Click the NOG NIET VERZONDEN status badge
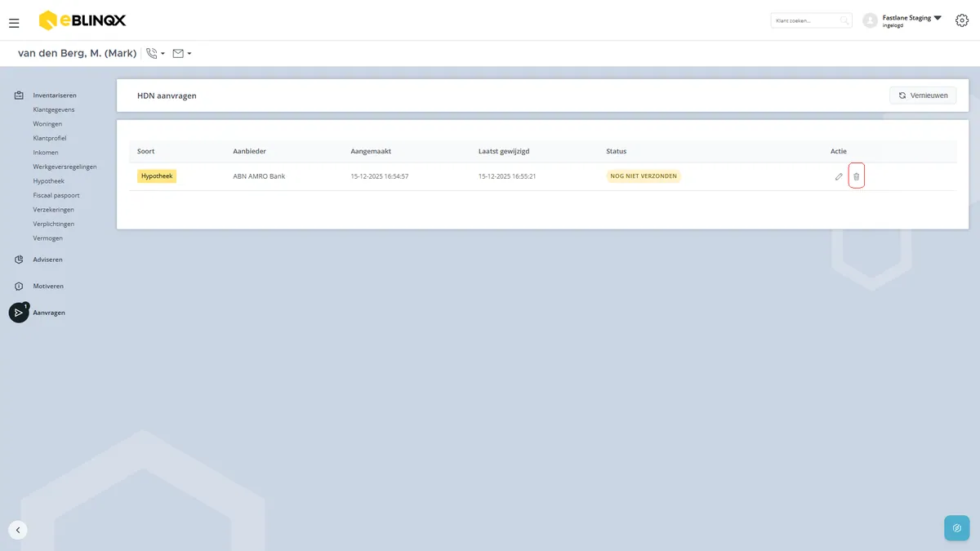980x551 pixels. [x=644, y=176]
